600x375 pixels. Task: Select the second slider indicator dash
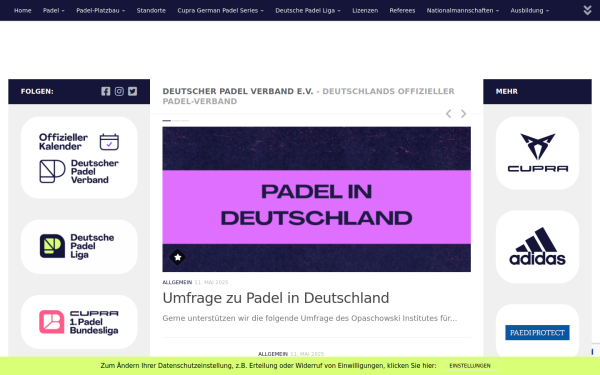176,121
